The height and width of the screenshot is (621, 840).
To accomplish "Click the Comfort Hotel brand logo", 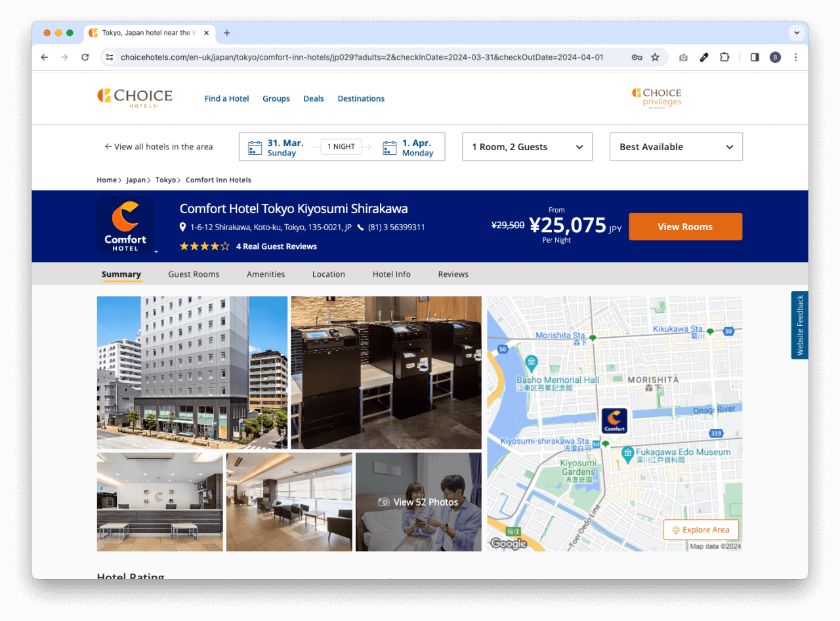I will (x=125, y=226).
